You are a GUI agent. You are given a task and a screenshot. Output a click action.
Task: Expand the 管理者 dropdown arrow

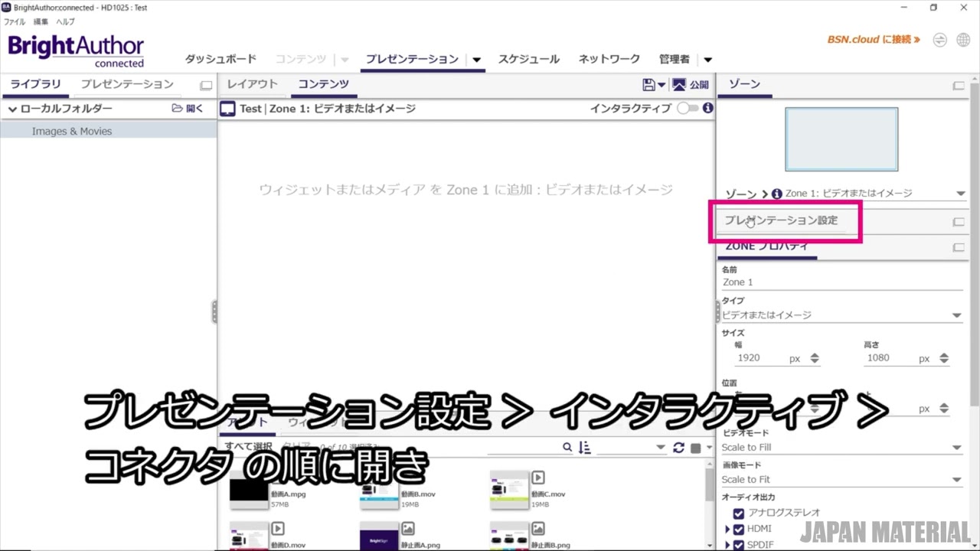point(707,60)
